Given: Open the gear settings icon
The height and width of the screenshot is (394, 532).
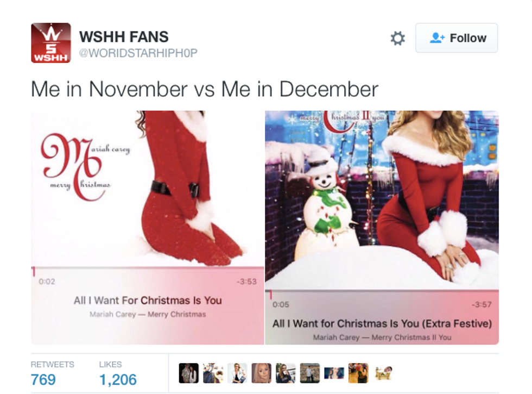Looking at the screenshot, I should [x=397, y=38].
